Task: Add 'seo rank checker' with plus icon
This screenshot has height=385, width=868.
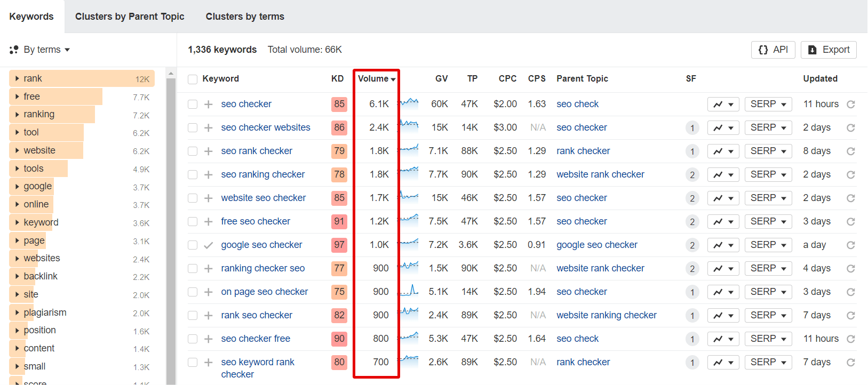Action: coord(209,151)
